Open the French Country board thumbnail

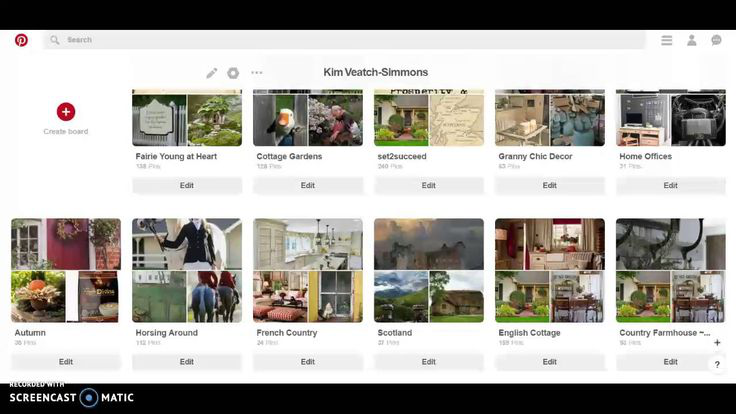pos(308,270)
